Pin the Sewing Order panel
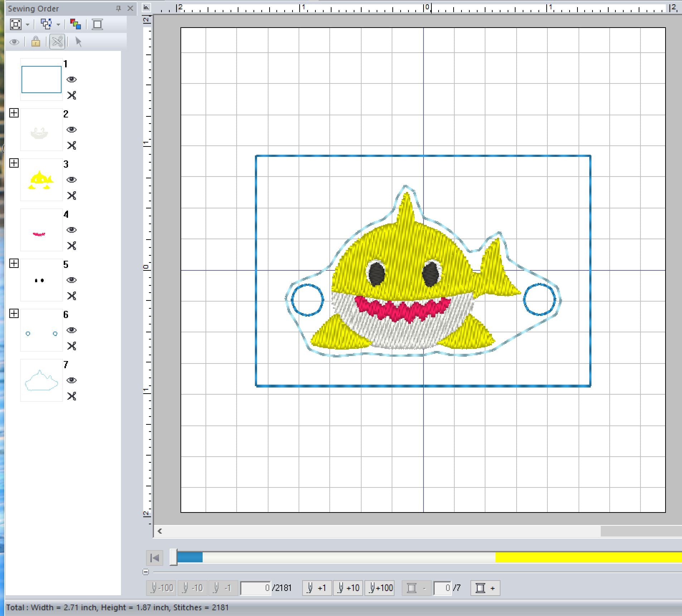 tap(118, 8)
